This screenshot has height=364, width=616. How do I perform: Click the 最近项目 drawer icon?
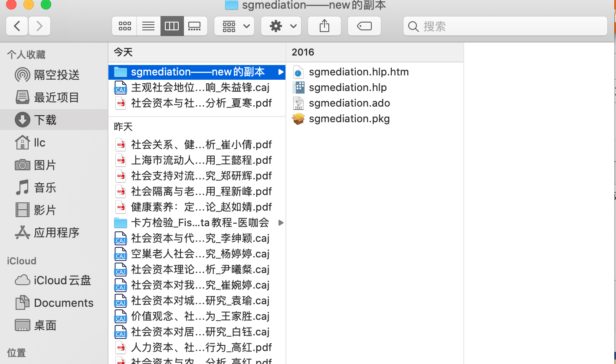point(23,97)
